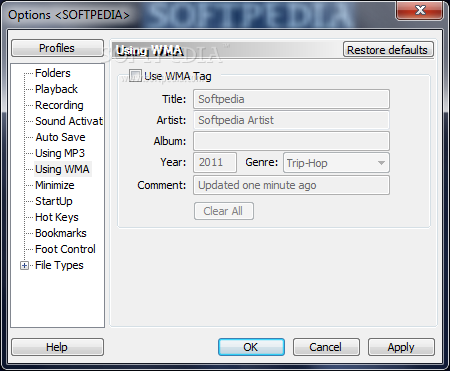Open Help for the options dialog

click(57, 347)
